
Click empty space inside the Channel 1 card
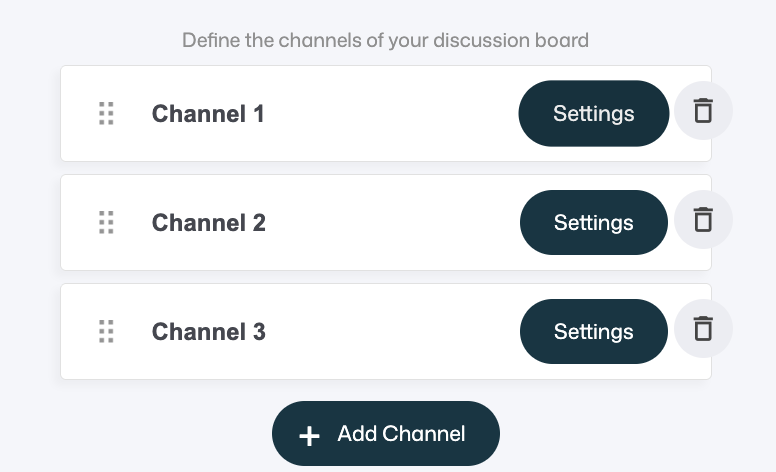coord(390,114)
